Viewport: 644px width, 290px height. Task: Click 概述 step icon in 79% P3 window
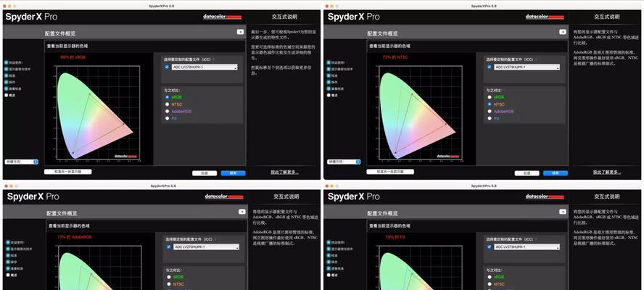click(x=329, y=275)
